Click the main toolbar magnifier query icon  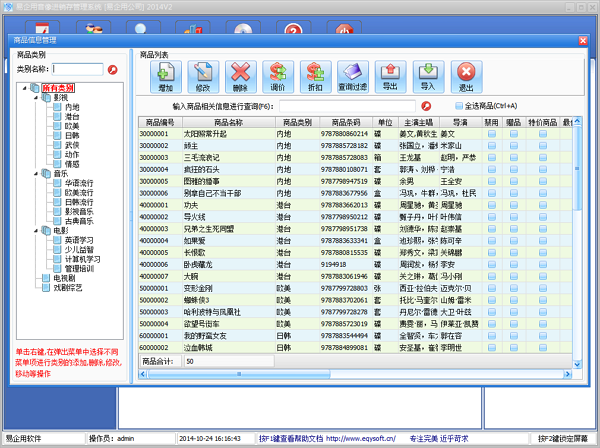143,28
